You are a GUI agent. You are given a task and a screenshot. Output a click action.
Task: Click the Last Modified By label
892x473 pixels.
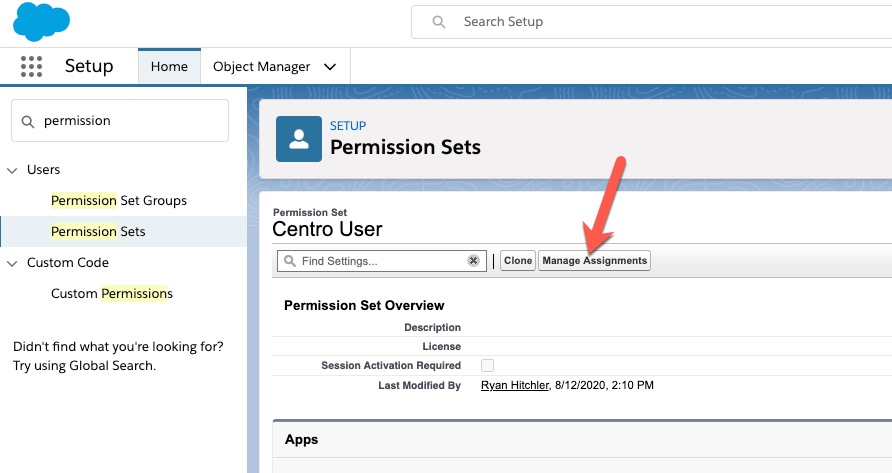pyautogui.click(x=419, y=385)
